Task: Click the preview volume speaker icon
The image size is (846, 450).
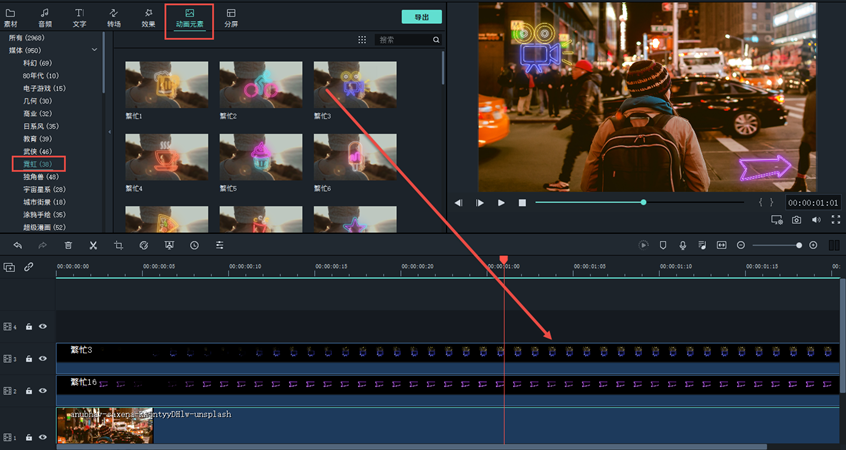Action: 816,219
